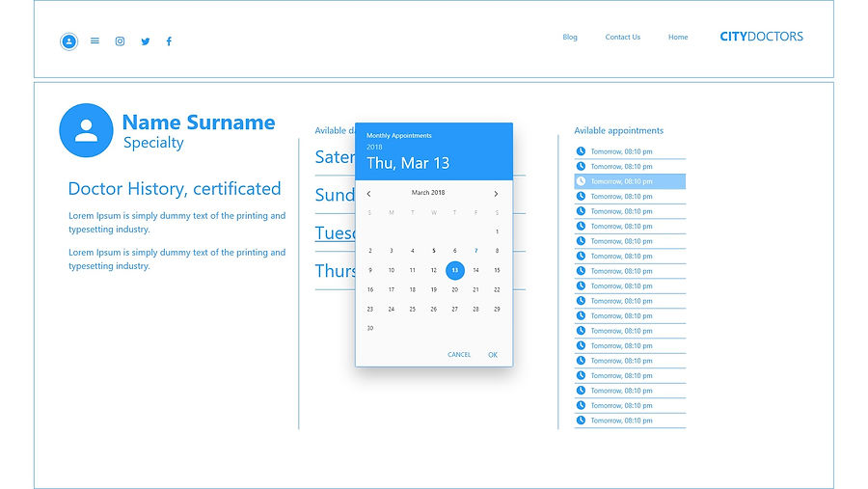The height and width of the screenshot is (489, 868).
Task: Select the Sunday available day
Action: coord(335,195)
